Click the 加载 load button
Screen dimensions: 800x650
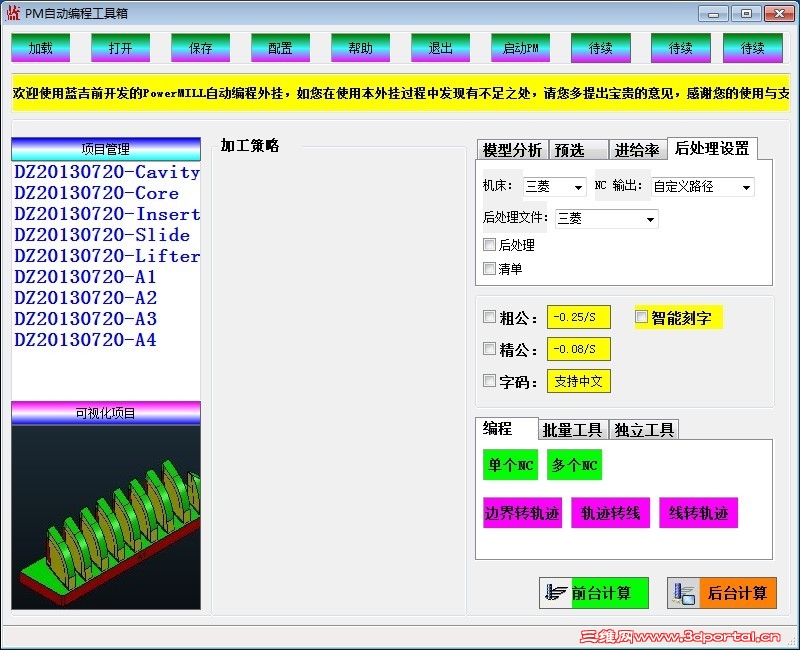(x=40, y=48)
